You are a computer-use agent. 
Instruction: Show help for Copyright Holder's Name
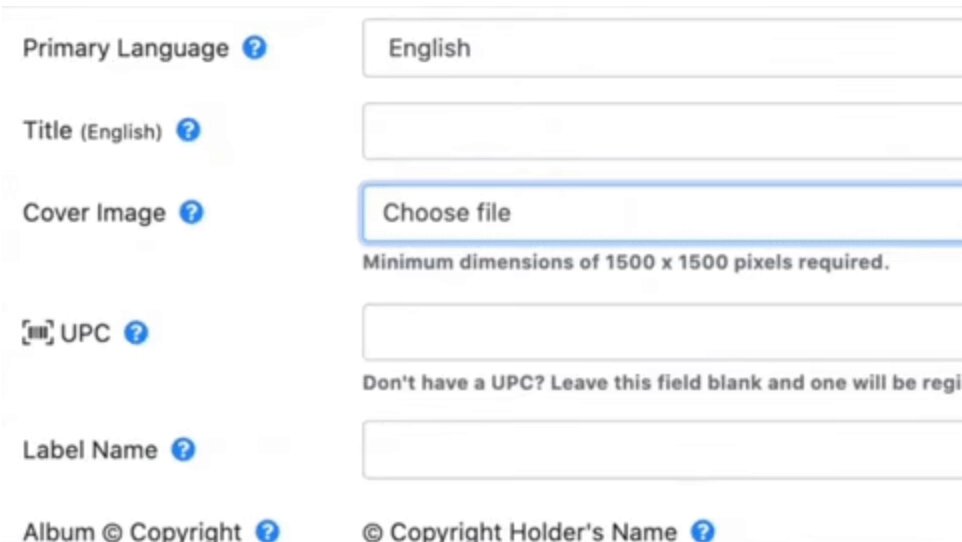703,531
